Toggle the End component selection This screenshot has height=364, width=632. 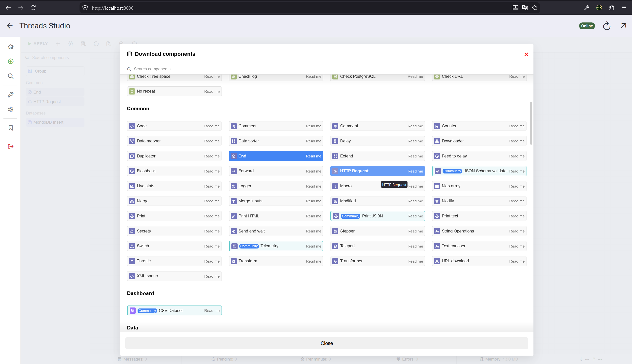point(276,156)
